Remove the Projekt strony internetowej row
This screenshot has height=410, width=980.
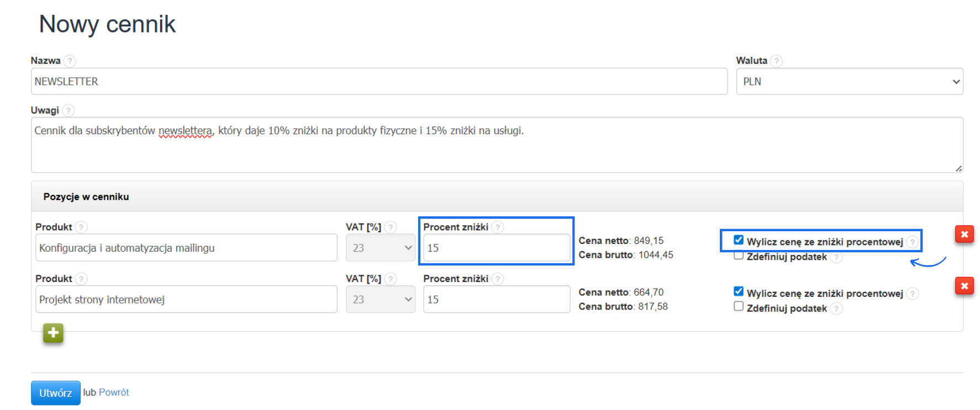[x=964, y=286]
